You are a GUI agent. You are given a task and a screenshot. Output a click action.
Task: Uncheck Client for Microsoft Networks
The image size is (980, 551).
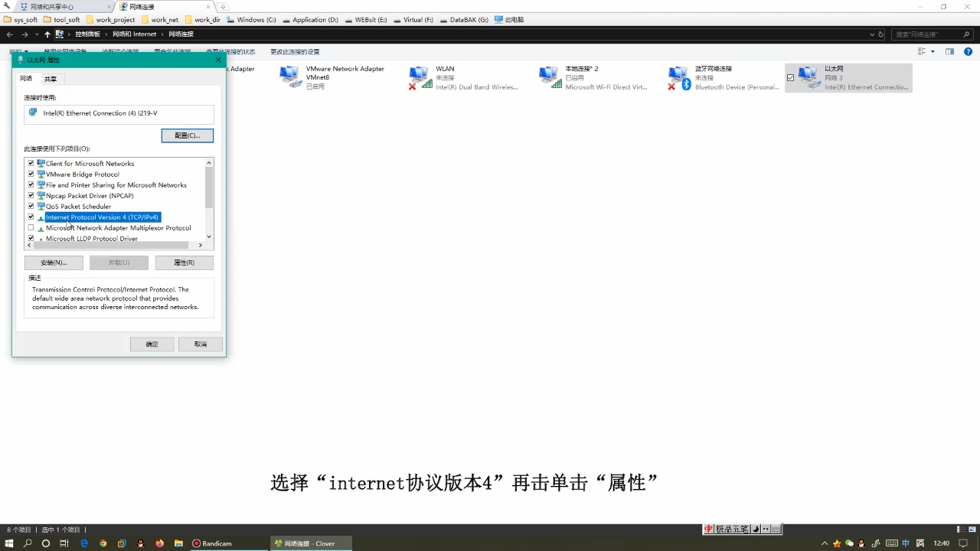coord(31,163)
